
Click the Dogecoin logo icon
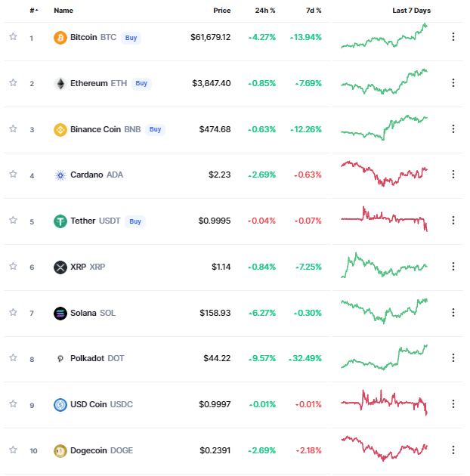click(60, 451)
